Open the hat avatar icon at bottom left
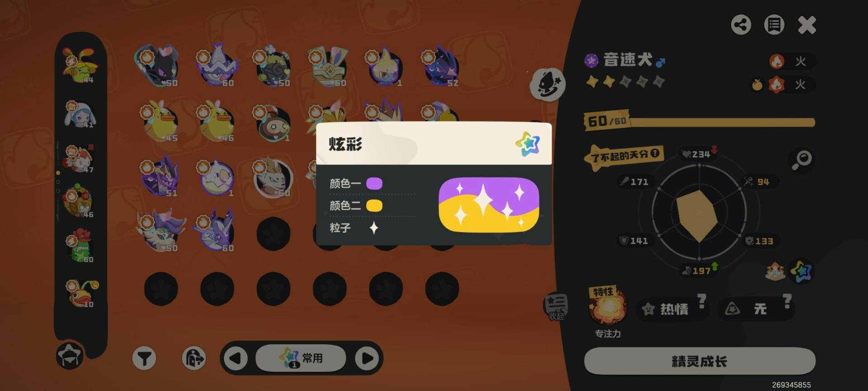The image size is (868, 391). pyautogui.click(x=70, y=355)
